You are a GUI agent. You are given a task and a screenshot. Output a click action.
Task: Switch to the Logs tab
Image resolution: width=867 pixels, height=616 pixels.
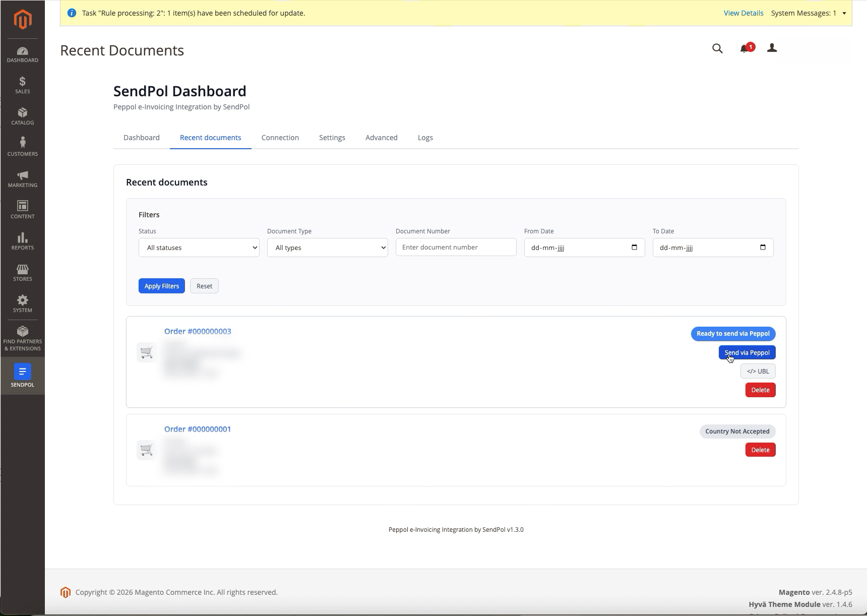[425, 138]
